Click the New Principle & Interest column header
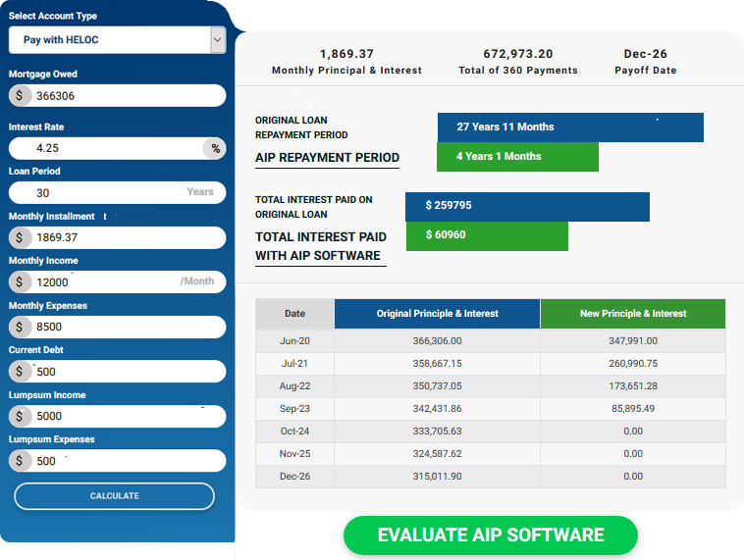Screen dimensions: 744x560 (x=633, y=314)
